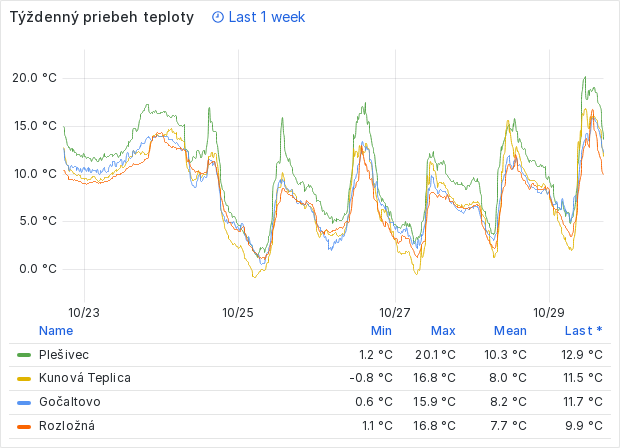
Task: Show only the Rozložná series
Action: pyautogui.click(x=67, y=426)
